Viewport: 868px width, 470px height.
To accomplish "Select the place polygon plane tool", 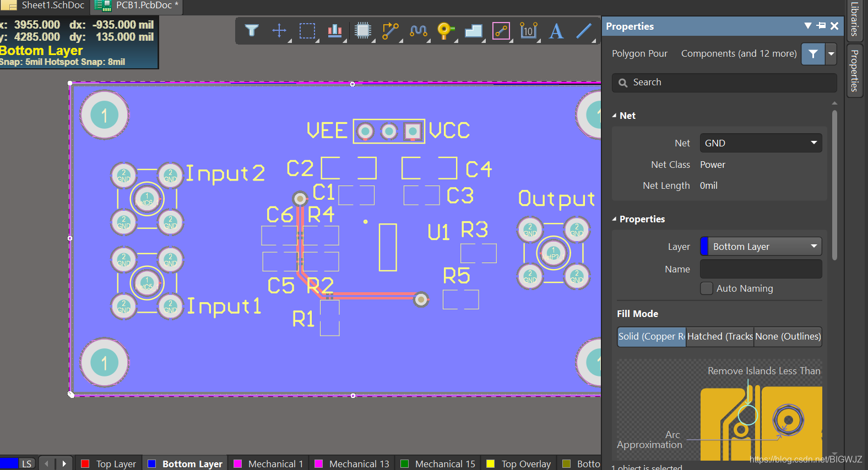I will tap(474, 30).
